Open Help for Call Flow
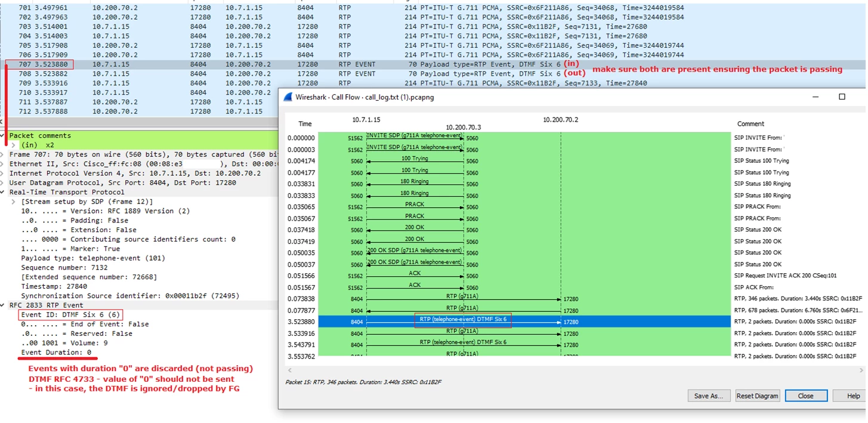Screen dimensions: 868x423 (x=853, y=396)
